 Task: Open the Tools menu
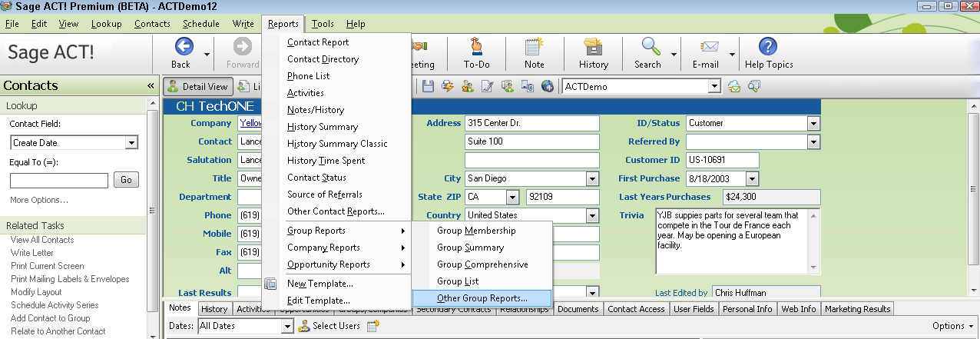[x=323, y=24]
